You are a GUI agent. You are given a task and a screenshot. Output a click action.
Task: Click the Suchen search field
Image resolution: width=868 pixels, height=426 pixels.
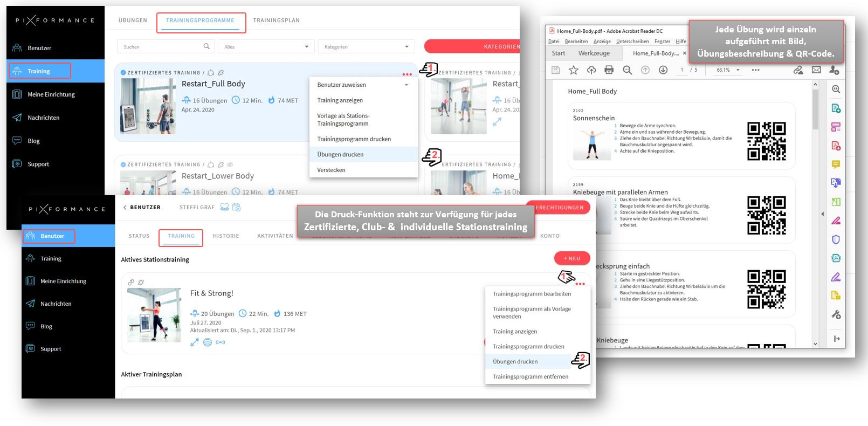(x=166, y=47)
